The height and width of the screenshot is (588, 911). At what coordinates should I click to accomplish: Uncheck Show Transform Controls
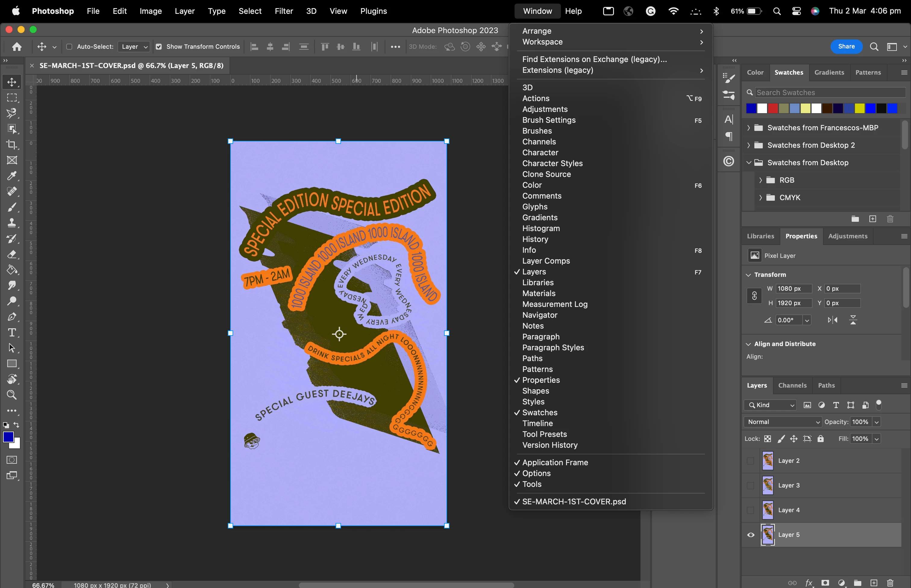(158, 47)
